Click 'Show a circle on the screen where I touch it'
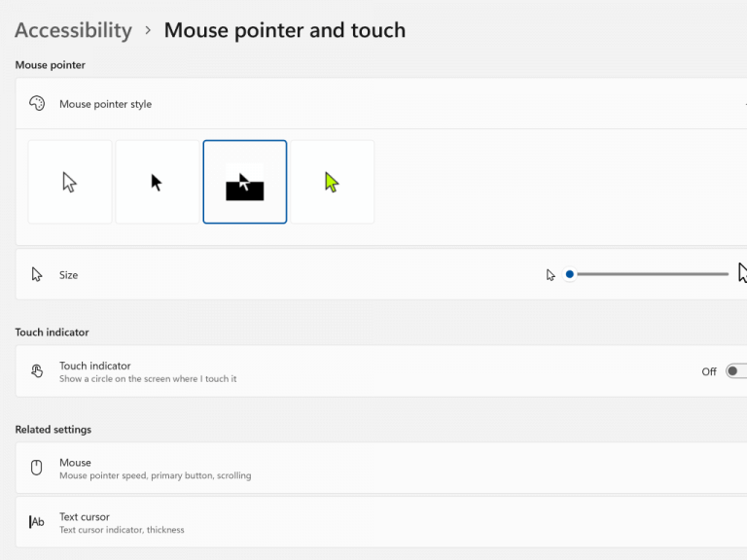 coord(148,379)
